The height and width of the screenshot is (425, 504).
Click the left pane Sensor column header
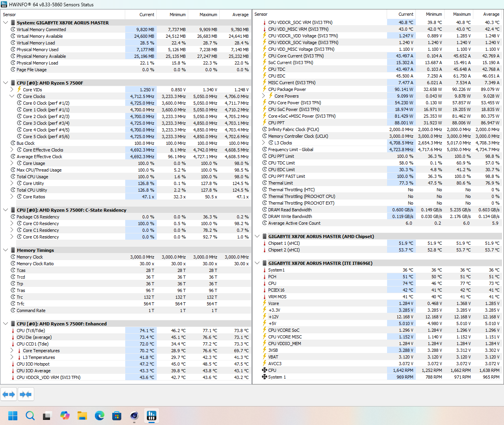63,15
